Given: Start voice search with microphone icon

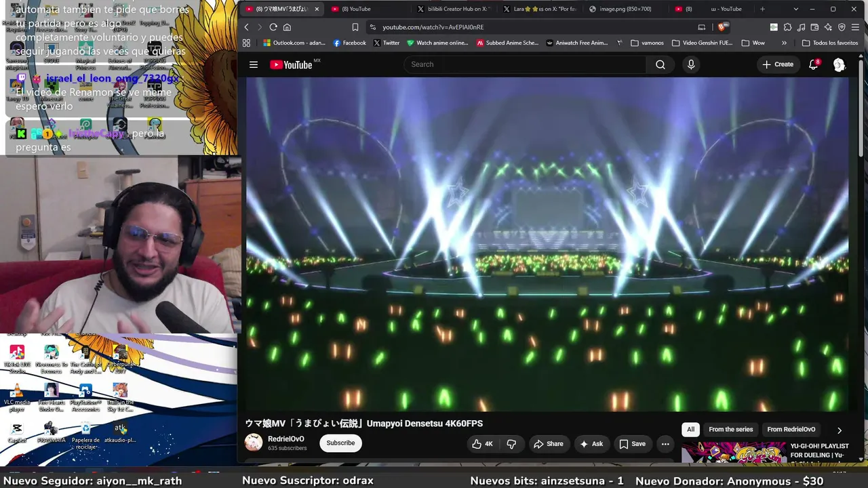Looking at the screenshot, I should [x=691, y=64].
